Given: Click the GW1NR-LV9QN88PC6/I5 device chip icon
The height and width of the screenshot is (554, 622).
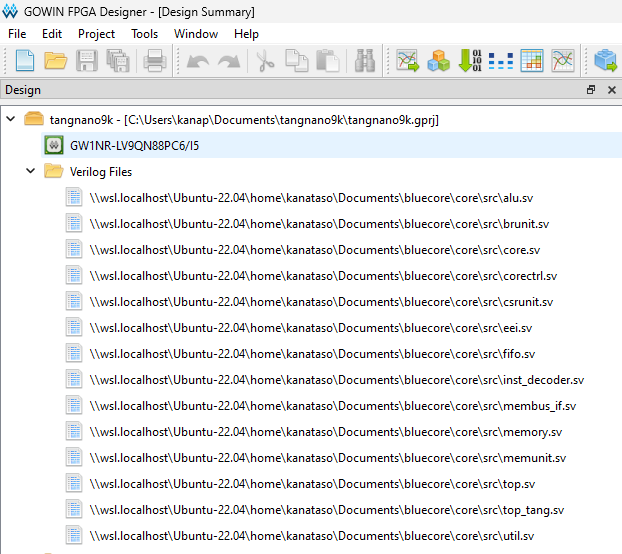Looking at the screenshot, I should tap(54, 146).
